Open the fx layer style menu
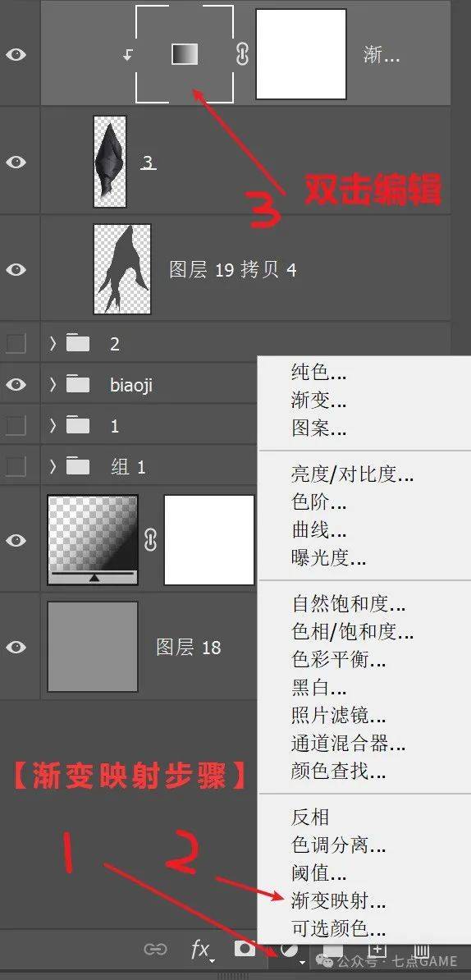The image size is (471, 980). coord(201,949)
